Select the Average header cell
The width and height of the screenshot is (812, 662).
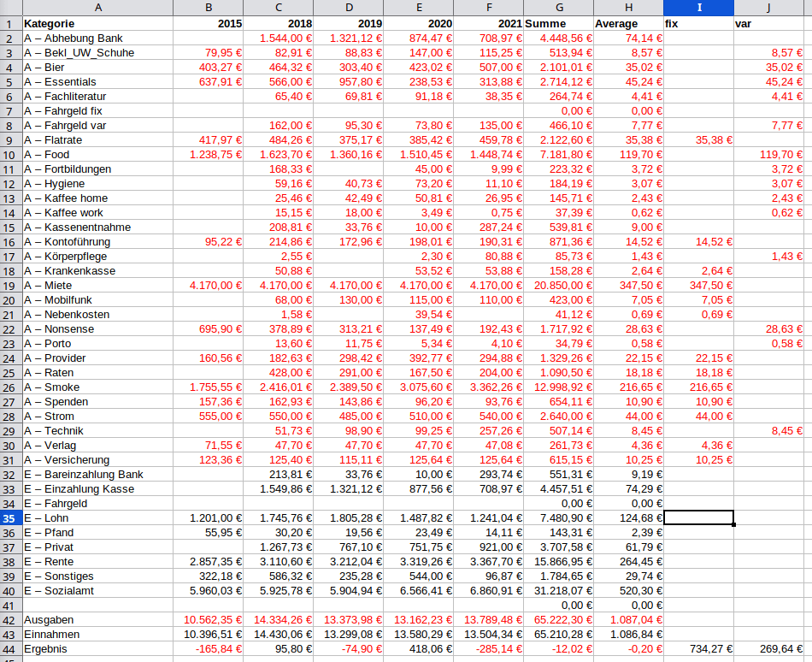click(x=627, y=24)
